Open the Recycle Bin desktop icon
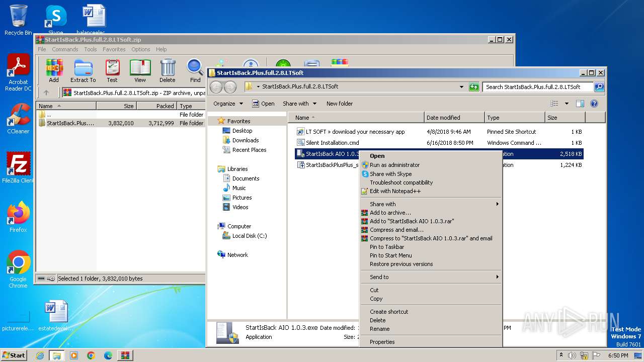Screen dimensions: 644x362 click(18, 20)
